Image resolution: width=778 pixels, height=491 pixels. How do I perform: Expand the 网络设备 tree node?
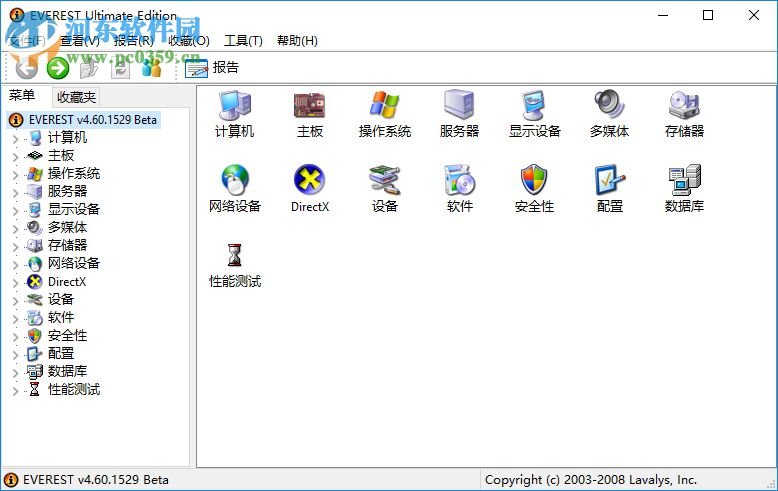[x=15, y=264]
